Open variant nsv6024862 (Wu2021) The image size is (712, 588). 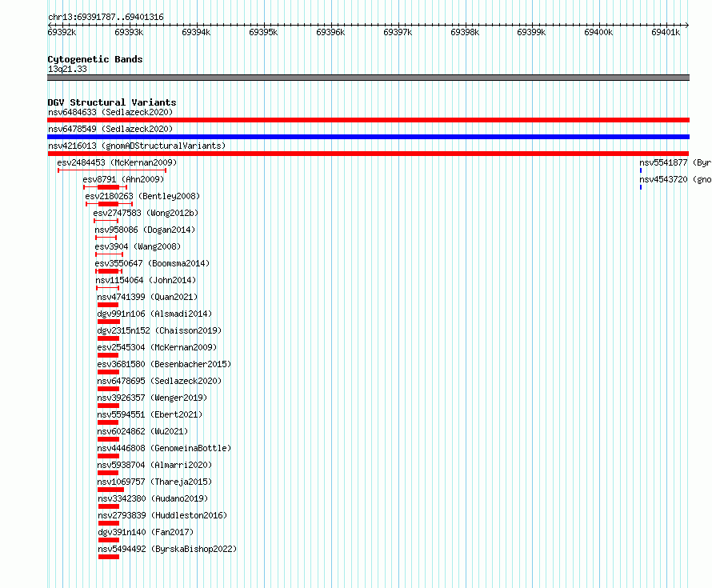142,431
